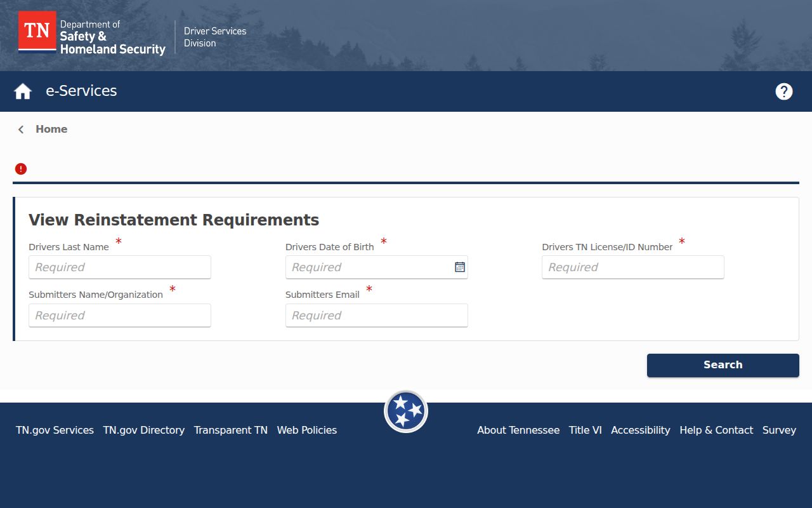Click the red error alert icon
The height and width of the screenshot is (508, 812).
(x=21, y=169)
